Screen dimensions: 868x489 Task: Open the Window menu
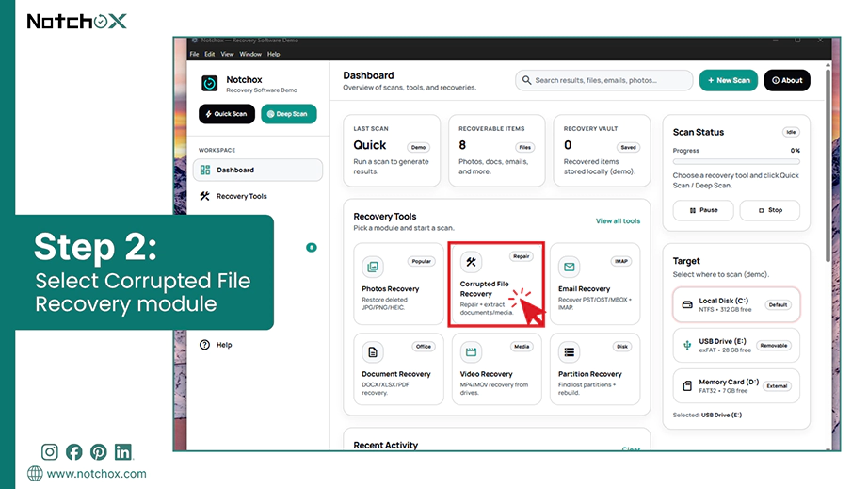pos(250,55)
